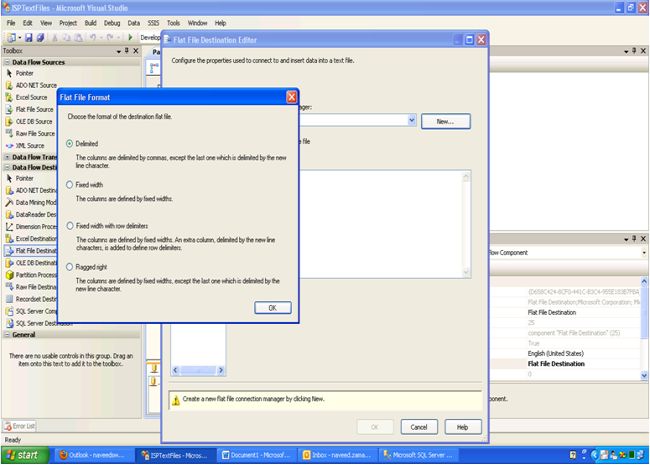Cancel the Flat File Destination Editor

419,427
